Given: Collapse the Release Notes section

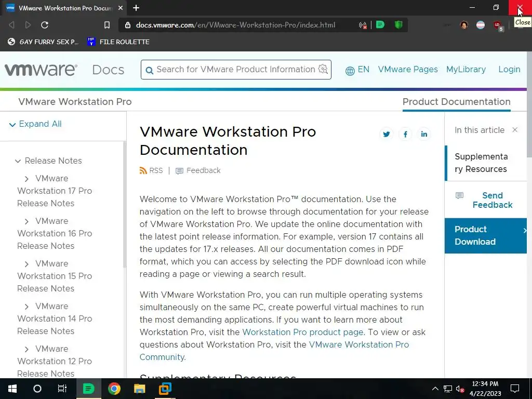Looking at the screenshot, I should (x=18, y=161).
